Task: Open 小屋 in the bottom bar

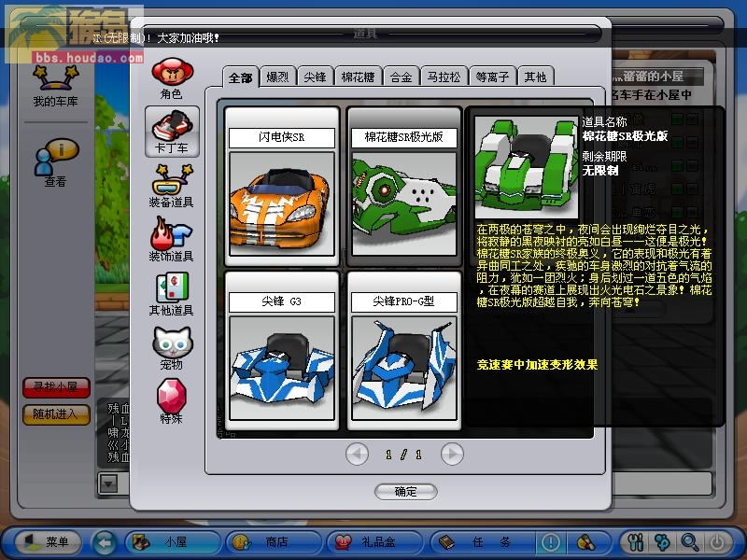Action: [173, 542]
